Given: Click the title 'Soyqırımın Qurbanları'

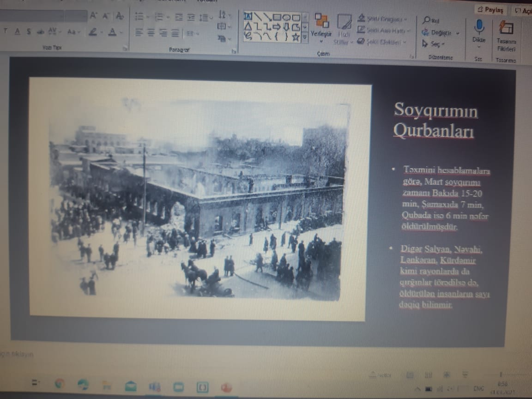Looking at the screenshot, I should 435,120.
